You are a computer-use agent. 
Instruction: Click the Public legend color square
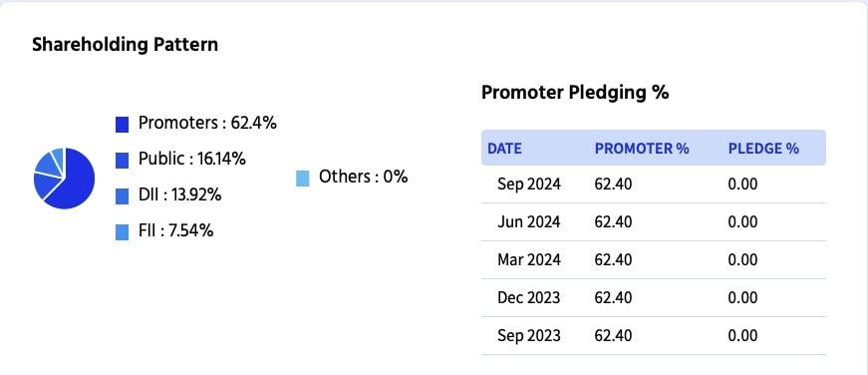[x=122, y=161]
